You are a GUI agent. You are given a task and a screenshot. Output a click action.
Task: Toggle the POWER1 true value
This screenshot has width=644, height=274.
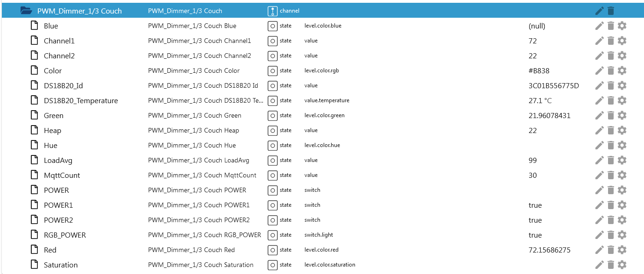[535, 205]
